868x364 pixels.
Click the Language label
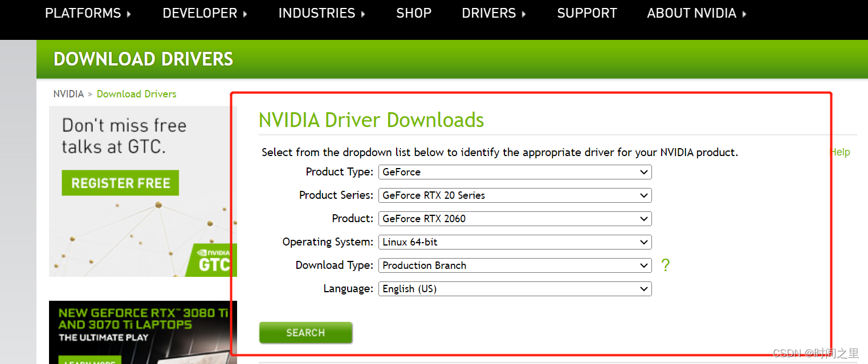tap(348, 289)
